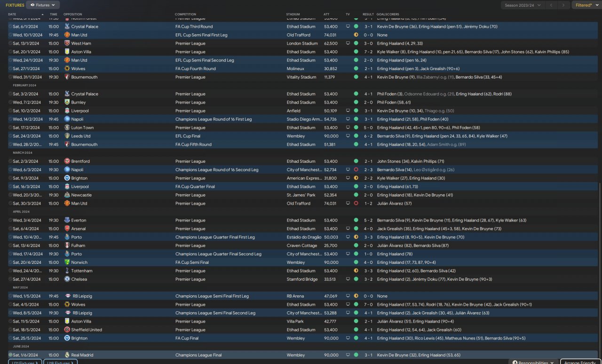Go to the previous season arrow
Image resolution: width=602 pixels, height=364 pixels.
point(551,5)
